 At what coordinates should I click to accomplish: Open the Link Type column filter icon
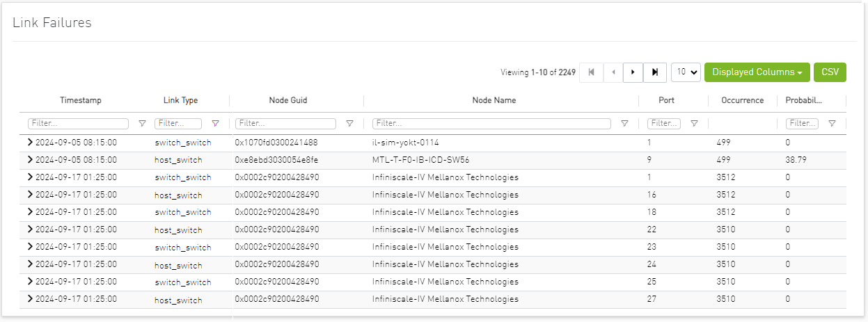click(215, 124)
